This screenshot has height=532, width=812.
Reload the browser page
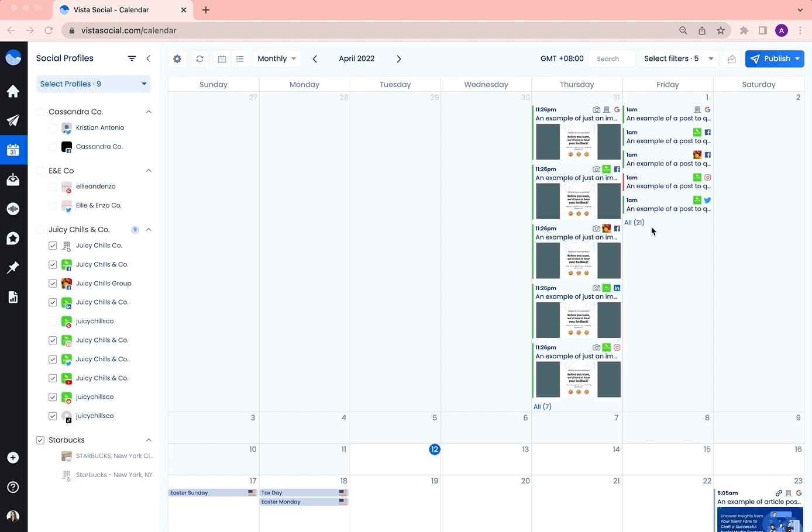coord(49,30)
